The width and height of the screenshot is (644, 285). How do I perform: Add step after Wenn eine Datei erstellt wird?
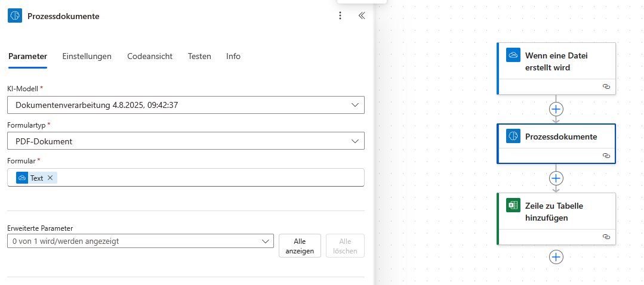556,109
